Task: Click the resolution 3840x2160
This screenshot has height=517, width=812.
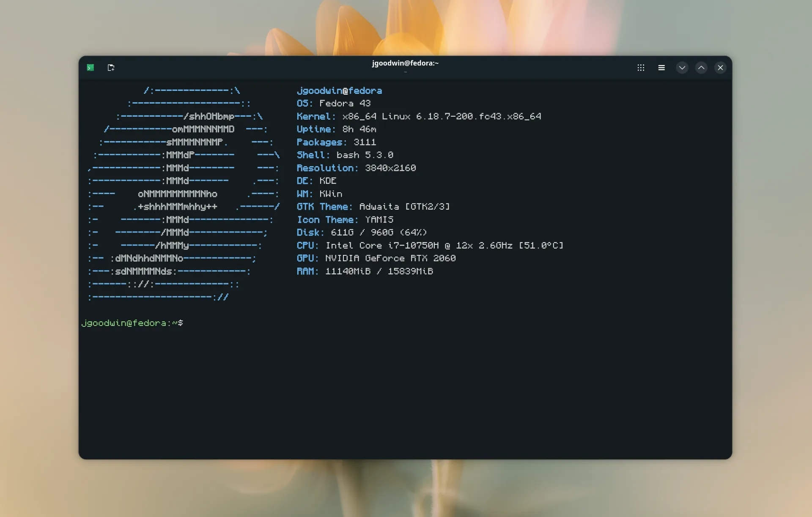Action: click(x=390, y=168)
